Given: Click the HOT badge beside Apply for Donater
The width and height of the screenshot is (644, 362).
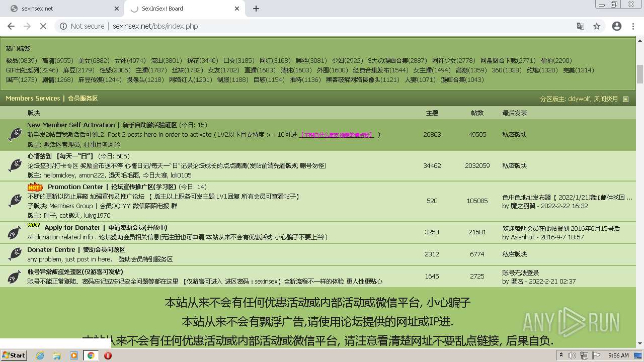Looking at the screenshot, I should 33,225.
